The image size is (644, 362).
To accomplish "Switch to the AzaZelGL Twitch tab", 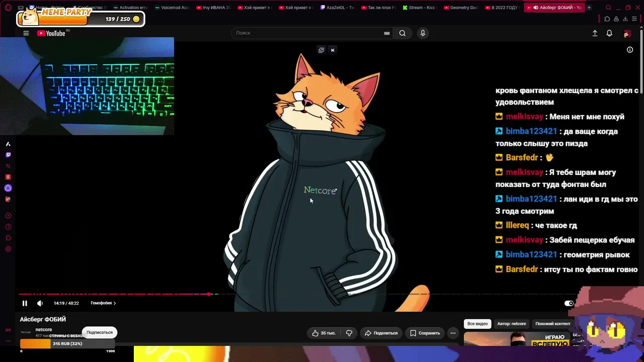I will (338, 8).
